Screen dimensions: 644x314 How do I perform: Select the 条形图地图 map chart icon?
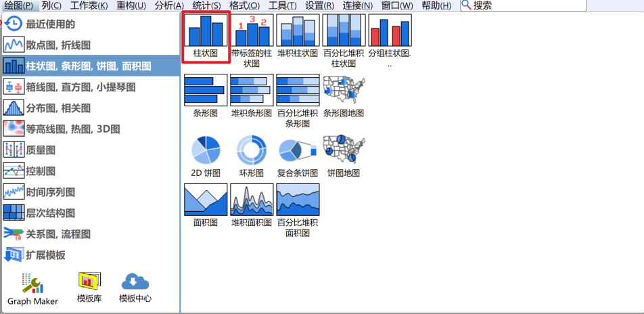pyautogui.click(x=344, y=91)
